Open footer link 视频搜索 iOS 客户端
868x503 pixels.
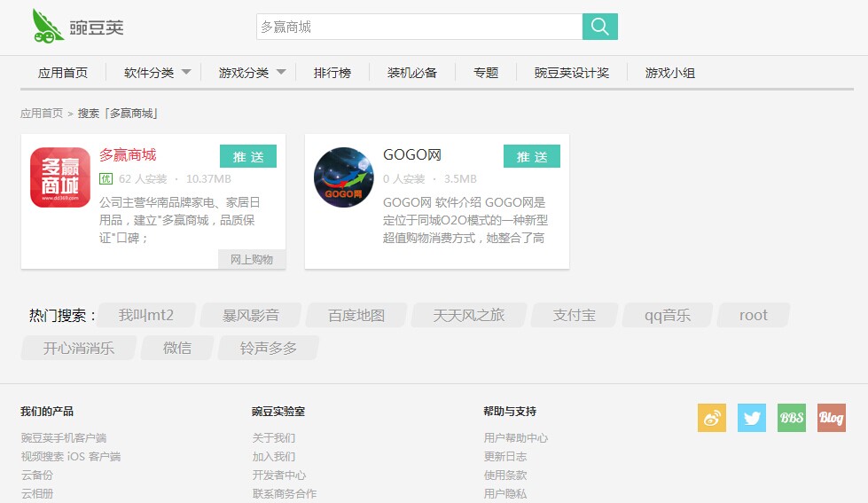71,457
